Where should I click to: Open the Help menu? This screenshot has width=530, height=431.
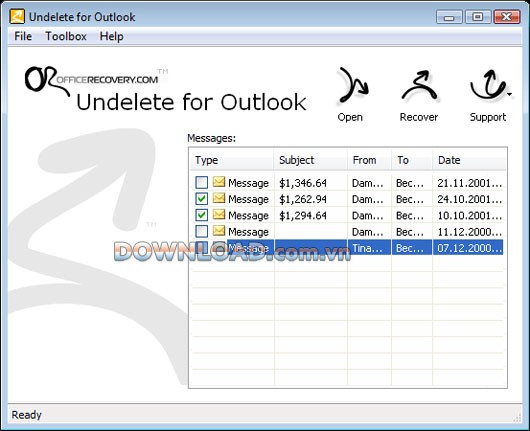111,36
